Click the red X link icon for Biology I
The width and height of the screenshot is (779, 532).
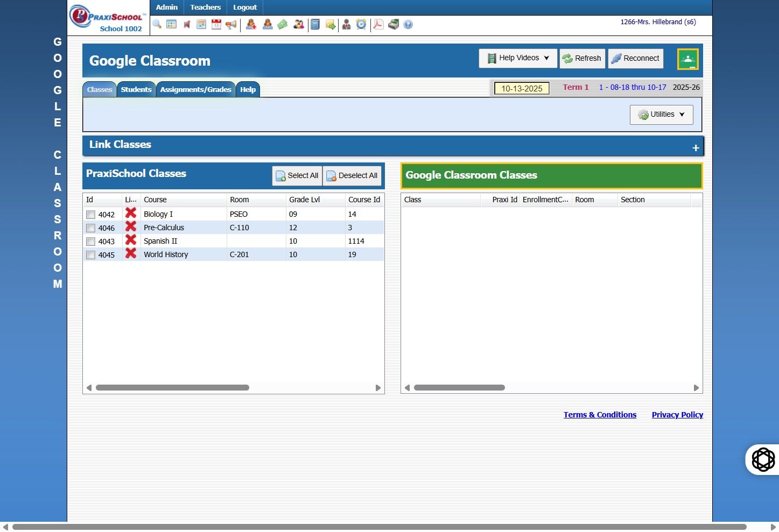(131, 213)
